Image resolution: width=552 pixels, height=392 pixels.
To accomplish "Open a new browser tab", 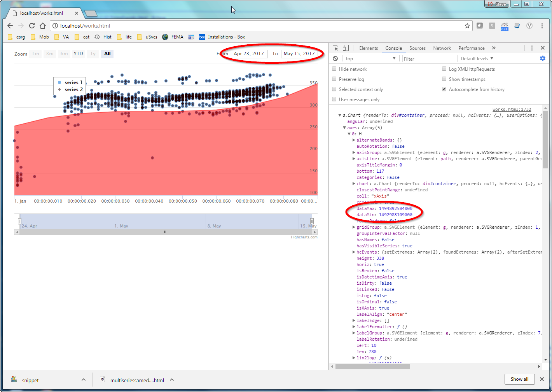I will 91,14.
